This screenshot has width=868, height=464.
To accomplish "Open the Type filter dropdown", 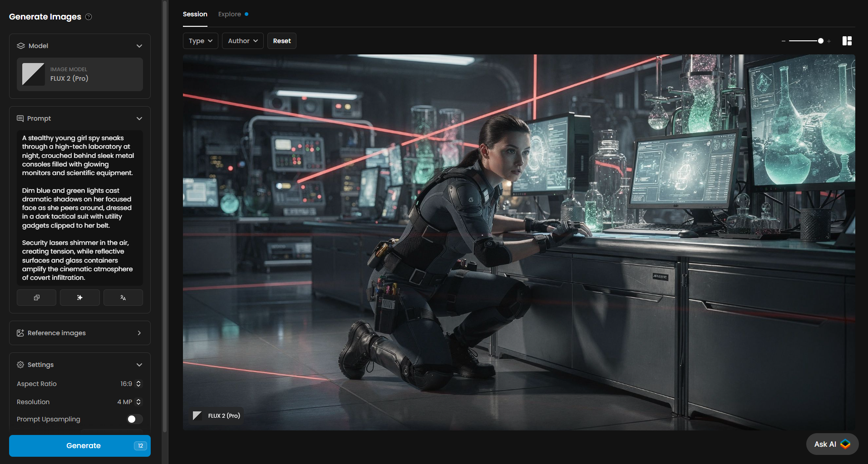I will coord(200,41).
